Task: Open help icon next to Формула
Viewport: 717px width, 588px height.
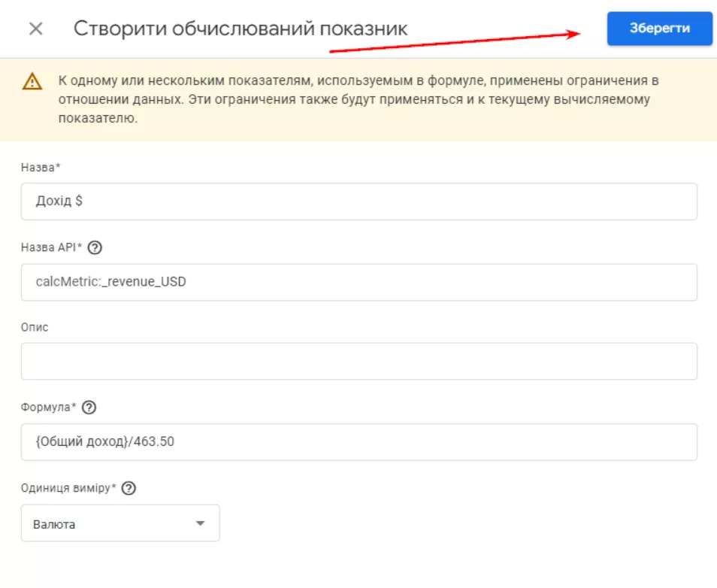Action: tap(89, 408)
